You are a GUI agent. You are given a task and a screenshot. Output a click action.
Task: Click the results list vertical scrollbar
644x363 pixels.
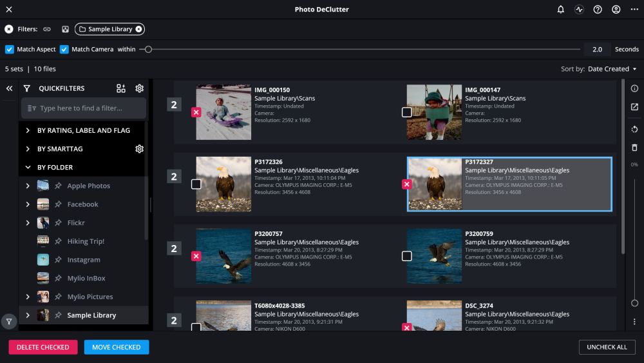point(623,166)
